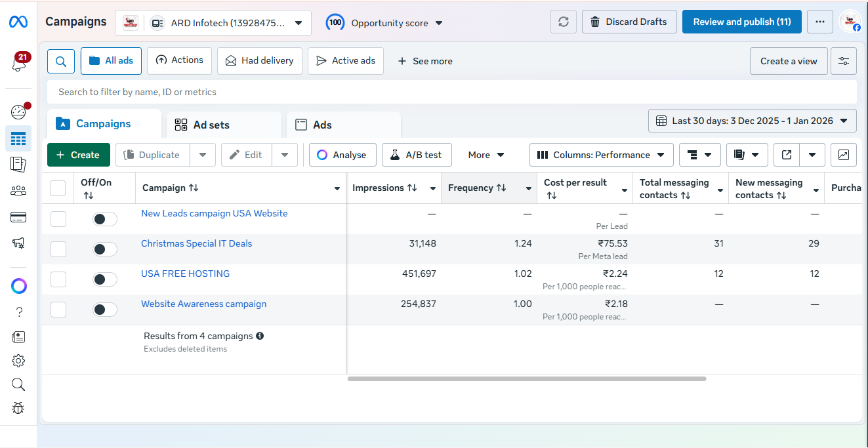Click the refresh icon in top bar
This screenshot has height=448, width=868.
563,22
